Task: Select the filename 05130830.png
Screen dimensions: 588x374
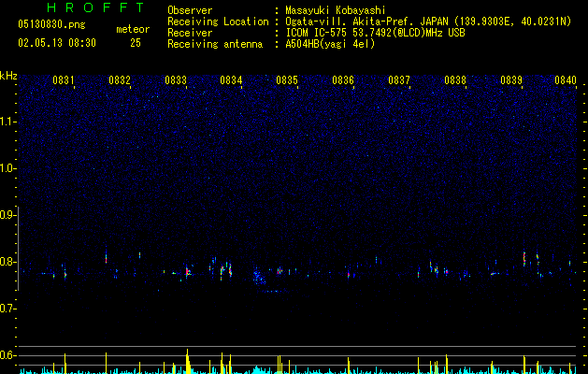Action: point(51,24)
